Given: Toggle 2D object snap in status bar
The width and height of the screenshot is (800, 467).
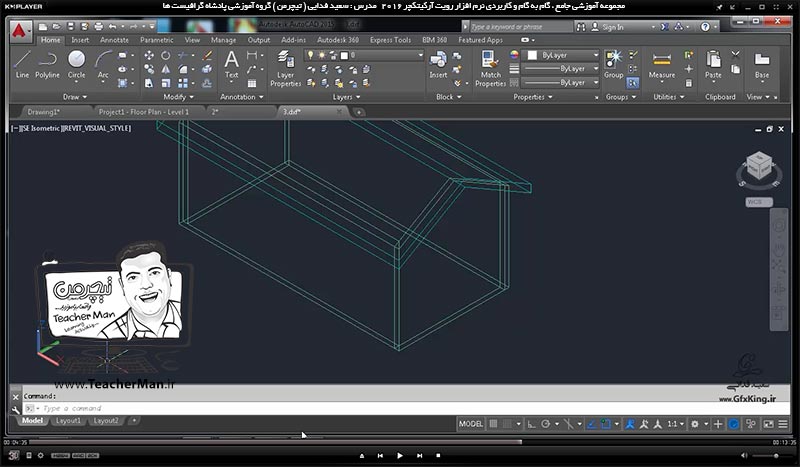Looking at the screenshot, I should tap(606, 424).
